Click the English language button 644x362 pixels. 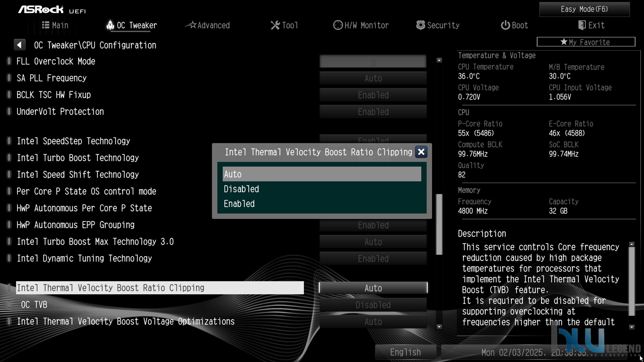[x=405, y=352]
